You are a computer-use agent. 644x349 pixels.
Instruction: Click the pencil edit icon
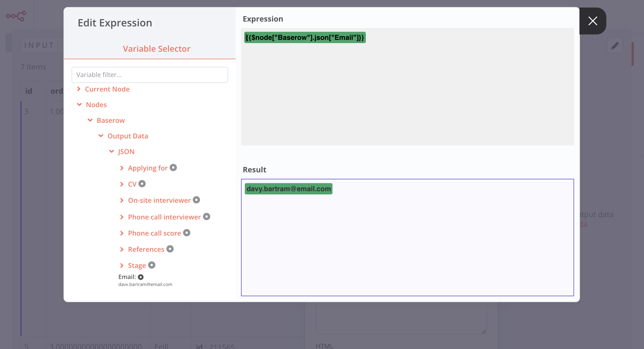click(x=615, y=46)
